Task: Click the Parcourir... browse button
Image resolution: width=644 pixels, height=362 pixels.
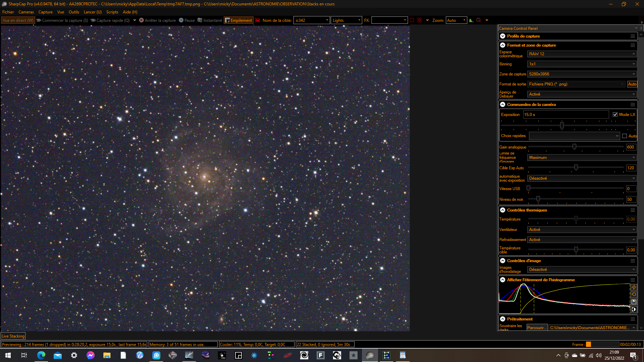Action: click(537, 328)
